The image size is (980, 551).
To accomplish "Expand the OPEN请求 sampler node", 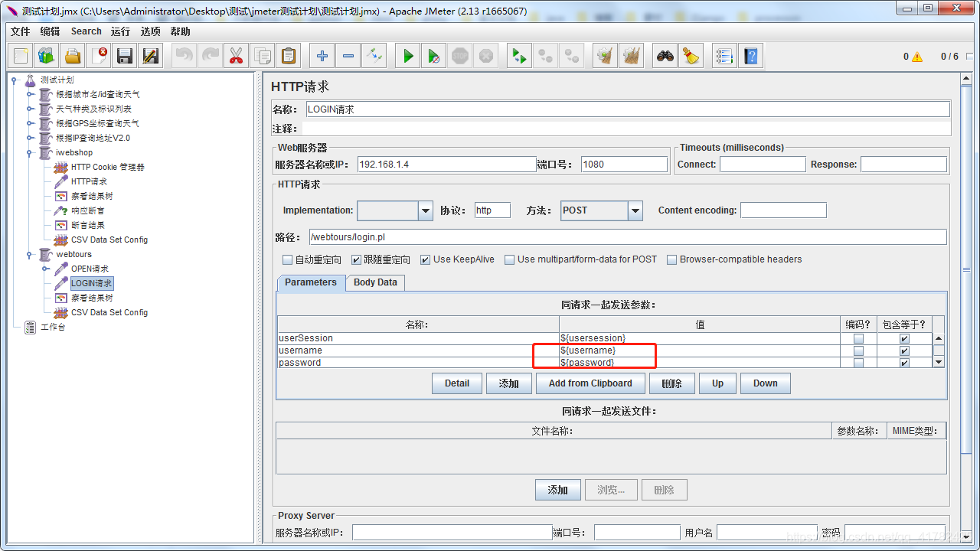I will click(45, 269).
